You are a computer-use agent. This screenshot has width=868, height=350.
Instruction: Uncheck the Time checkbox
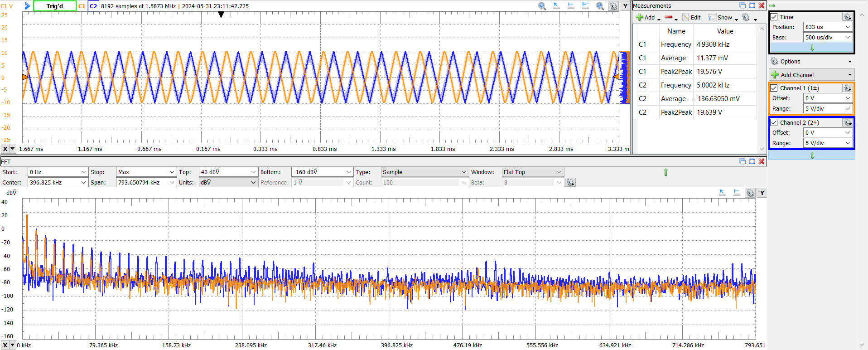click(774, 17)
